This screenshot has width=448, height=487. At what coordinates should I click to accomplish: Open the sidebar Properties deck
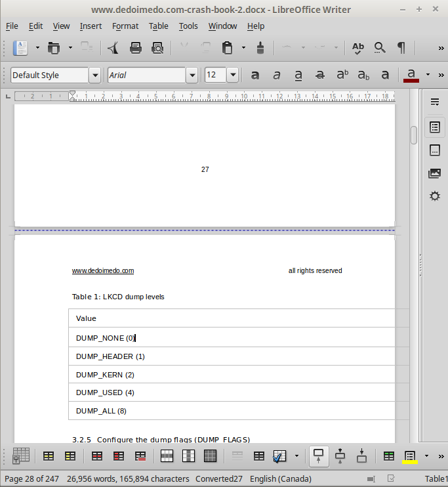435,127
